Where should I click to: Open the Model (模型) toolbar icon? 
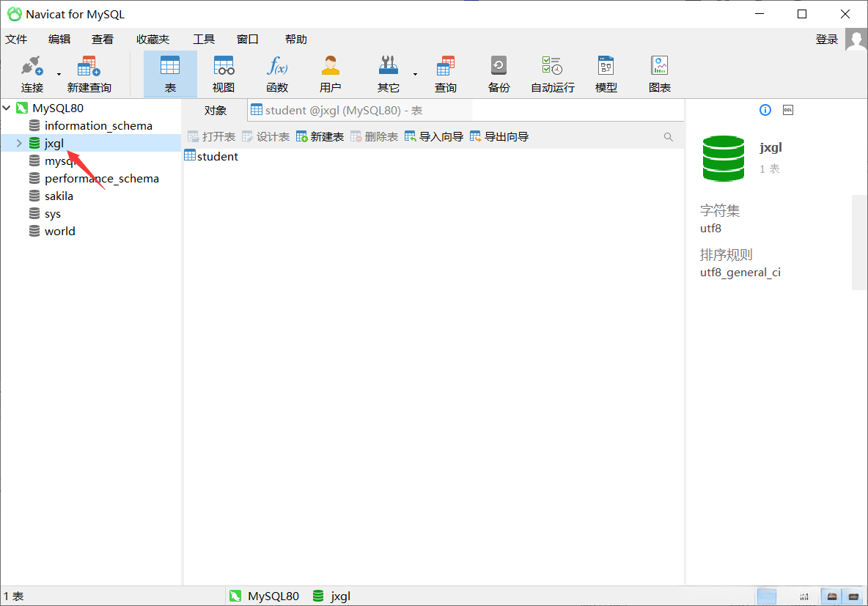606,74
